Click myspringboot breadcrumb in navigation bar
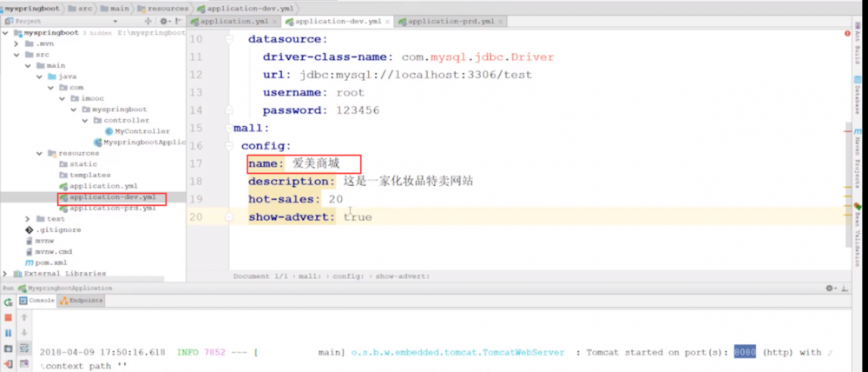This screenshot has width=868, height=372. pos(30,9)
